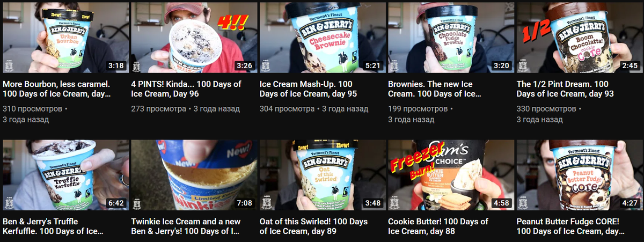Open the Twinkie ice cream thumbnail
644x242 pixels.
click(194, 175)
